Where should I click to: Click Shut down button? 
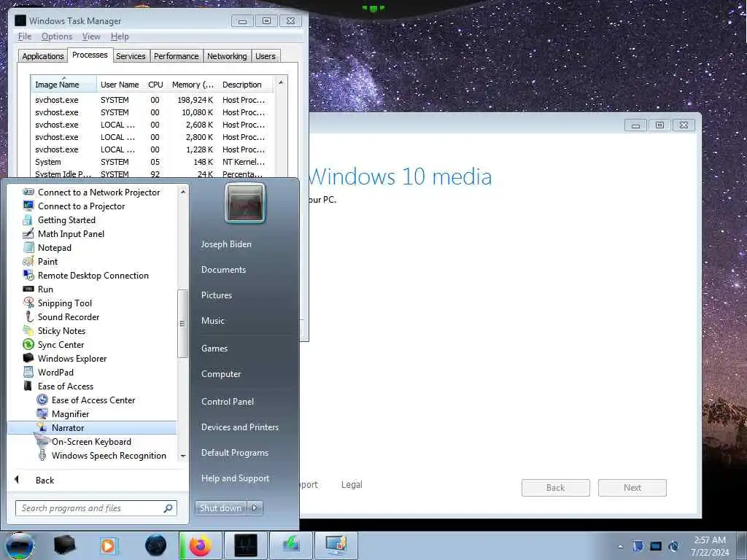pyautogui.click(x=220, y=508)
